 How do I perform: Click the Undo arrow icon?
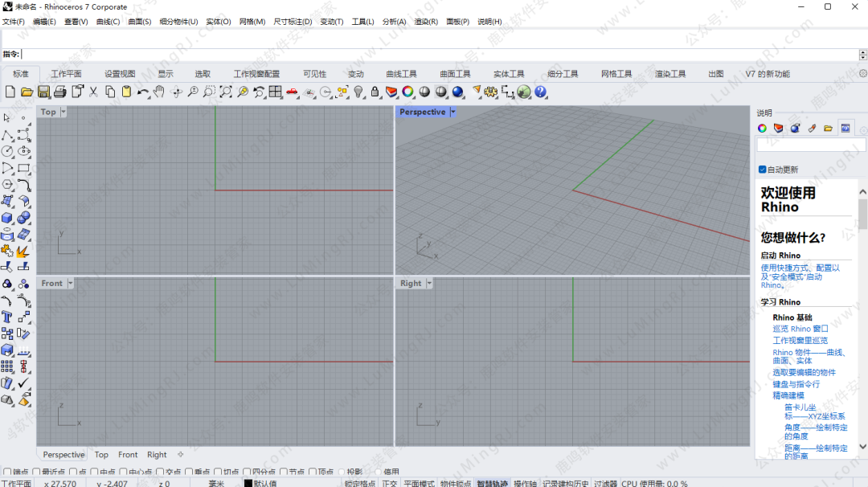pyautogui.click(x=142, y=92)
